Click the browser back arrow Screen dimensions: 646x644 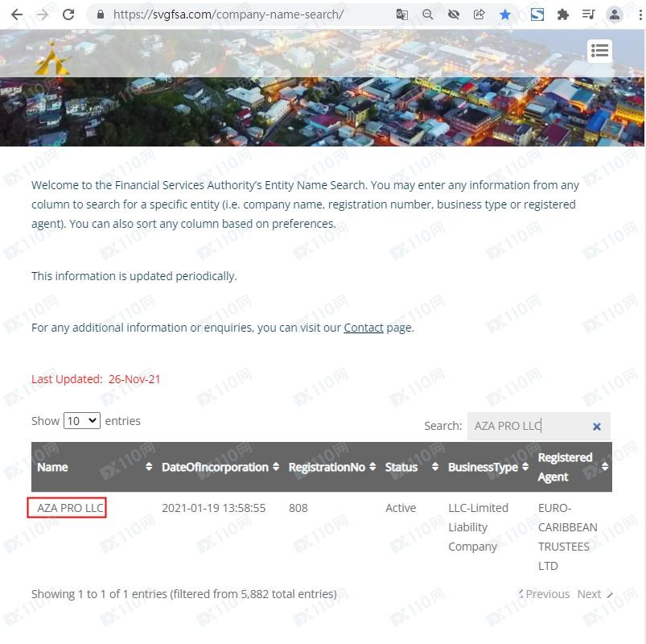tap(16, 14)
